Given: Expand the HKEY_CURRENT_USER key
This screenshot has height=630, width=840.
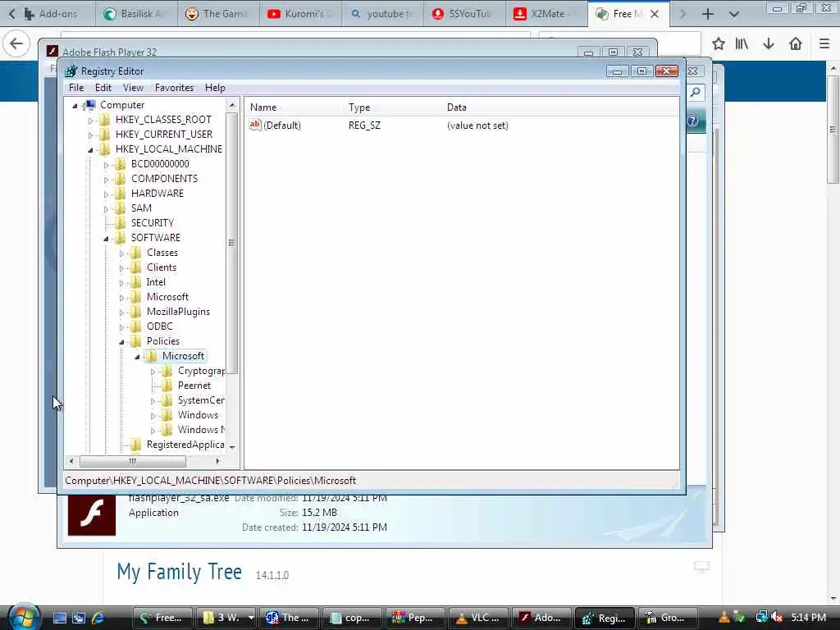Looking at the screenshot, I should click(90, 135).
